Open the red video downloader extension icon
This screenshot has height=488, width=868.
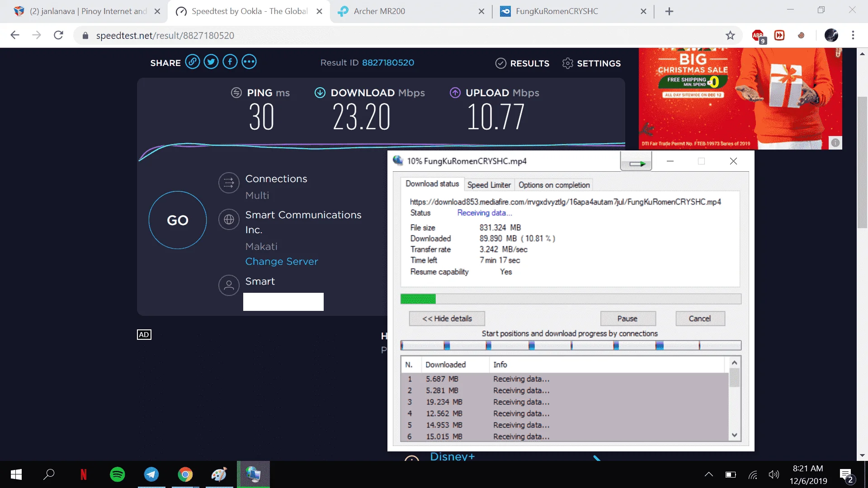pos(779,35)
